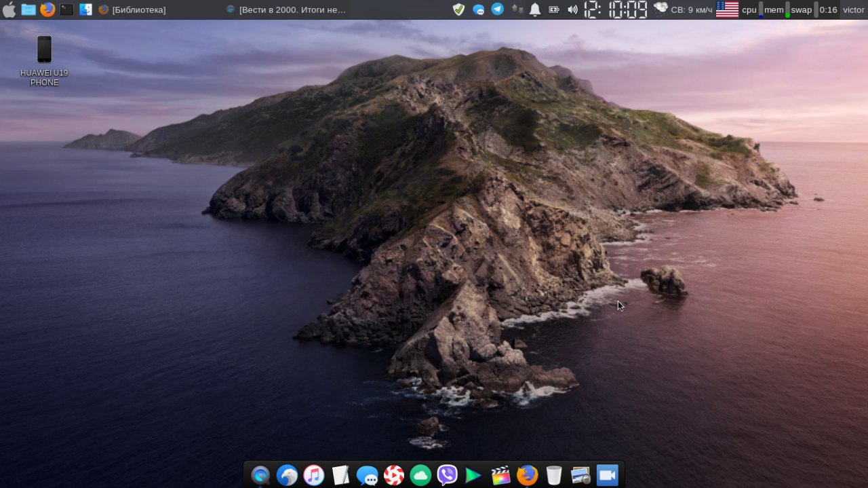The image size is (868, 488).
Task: Open the blue chat bubble tray icon
Action: [x=478, y=10]
